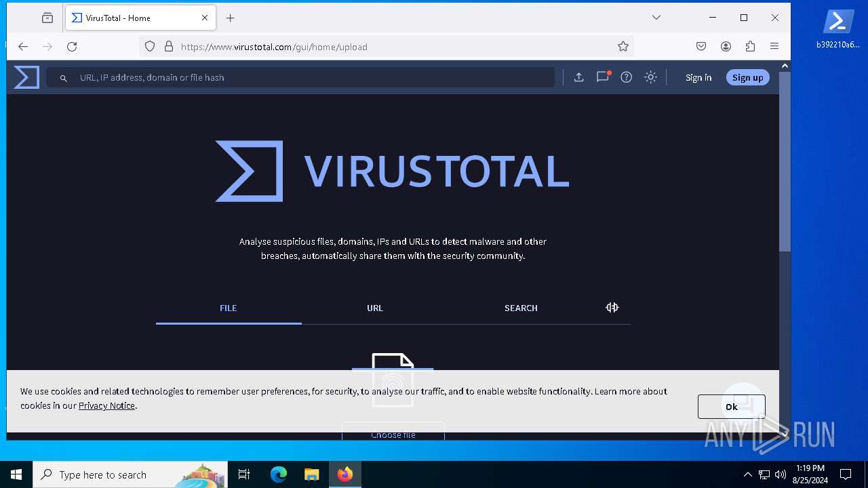868x488 pixels.
Task: Click the tracking protection shield icon
Action: pyautogui.click(x=150, y=47)
